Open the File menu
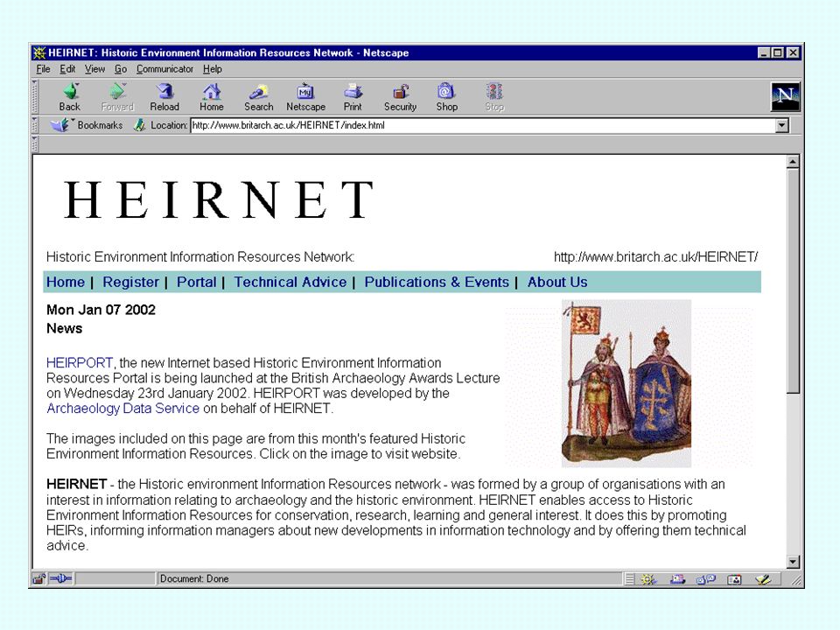This screenshot has width=840, height=630. [x=43, y=69]
